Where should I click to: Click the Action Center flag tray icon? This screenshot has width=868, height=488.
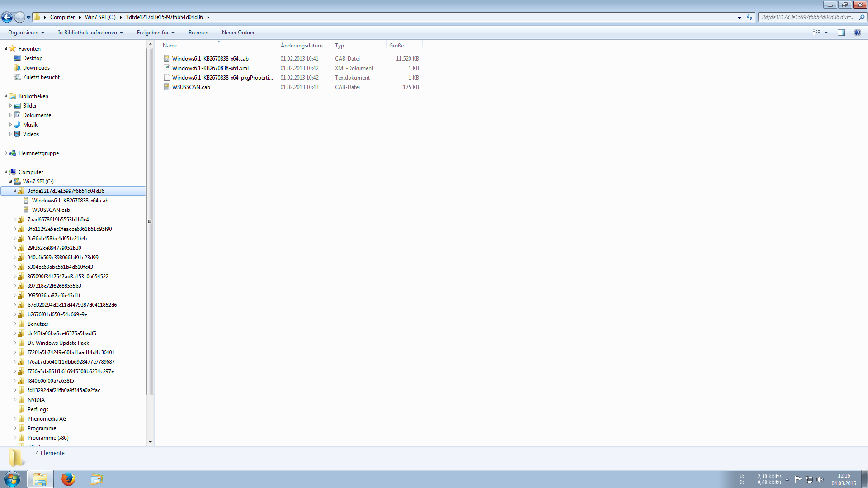pos(798,479)
